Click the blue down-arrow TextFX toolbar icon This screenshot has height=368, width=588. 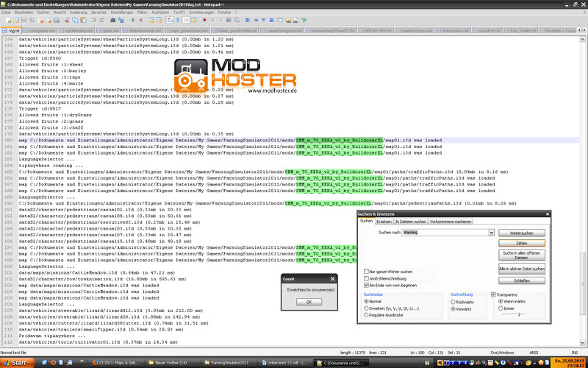264,21
